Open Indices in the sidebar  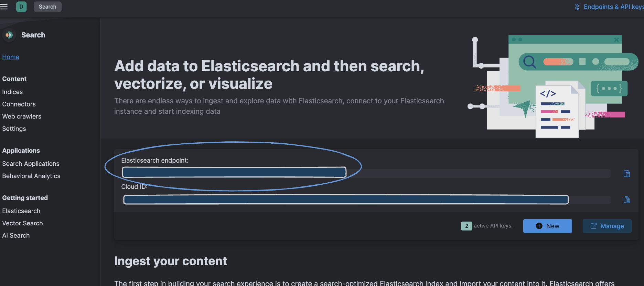pyautogui.click(x=12, y=92)
